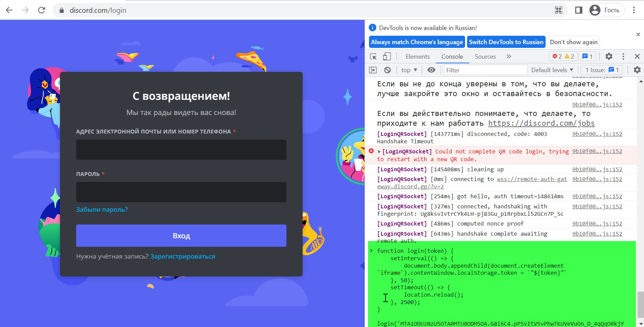Expand the LoginQRSocket error message

click(379, 152)
